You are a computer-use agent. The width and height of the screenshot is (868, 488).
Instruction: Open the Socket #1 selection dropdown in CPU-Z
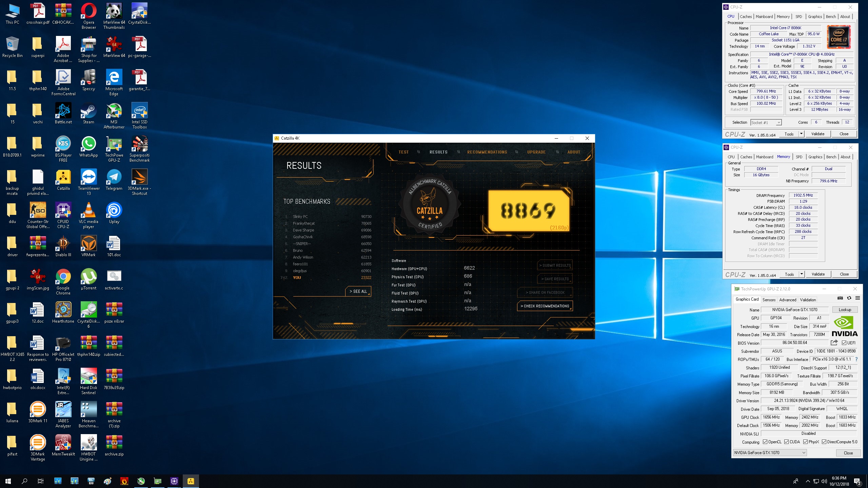[x=766, y=123]
